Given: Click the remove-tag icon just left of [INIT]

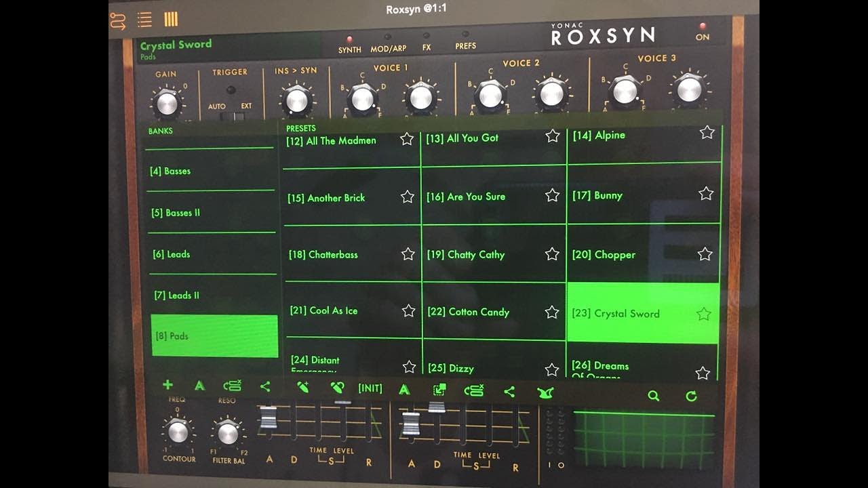Looking at the screenshot, I should point(337,388).
